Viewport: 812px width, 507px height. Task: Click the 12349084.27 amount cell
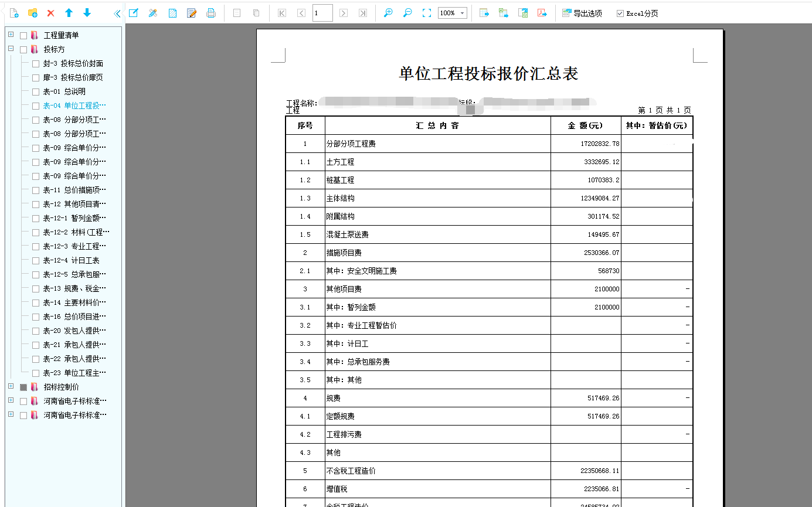click(x=586, y=198)
